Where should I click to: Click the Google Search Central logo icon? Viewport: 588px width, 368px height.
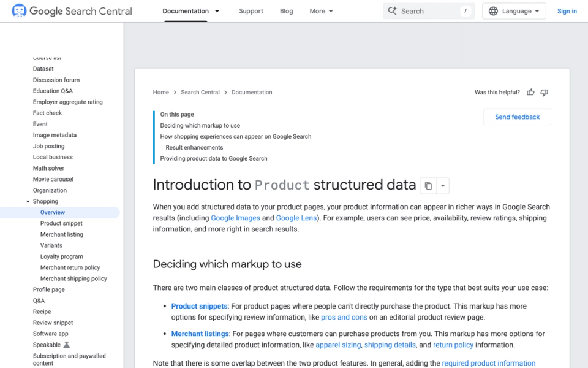point(19,11)
